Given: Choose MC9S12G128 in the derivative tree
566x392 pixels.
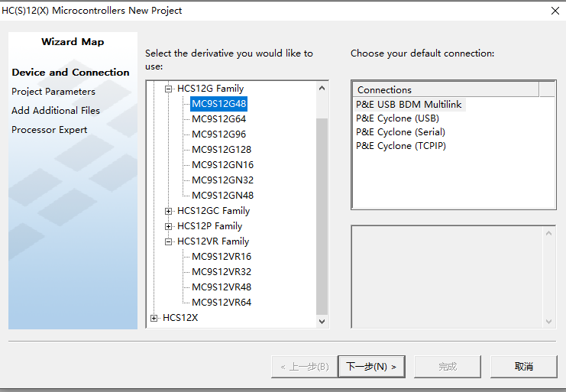Looking at the screenshot, I should (221, 150).
